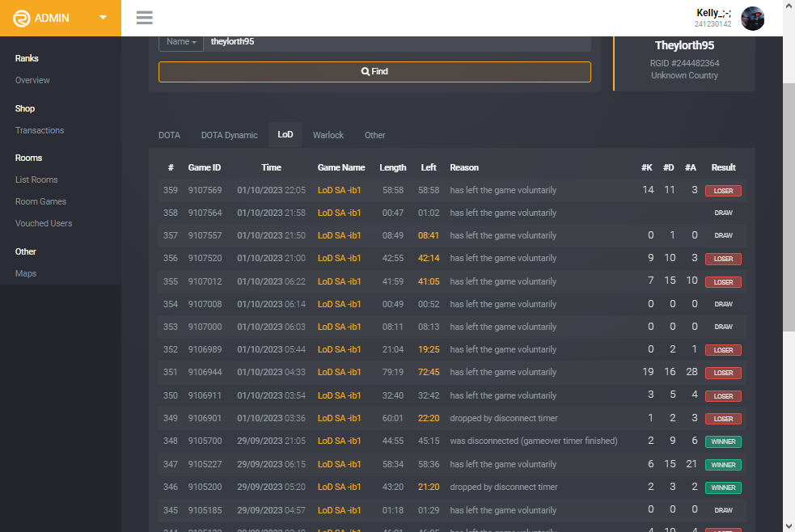The image size is (795, 532).
Task: Click the Shop sidebar heading
Action: 25,108
